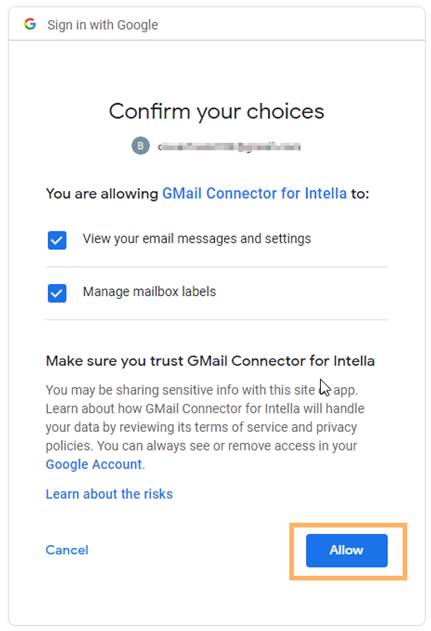Screen dimensions: 431x631
Task: Click the Learn about how GMail Connector sentence
Action: [x=205, y=408]
